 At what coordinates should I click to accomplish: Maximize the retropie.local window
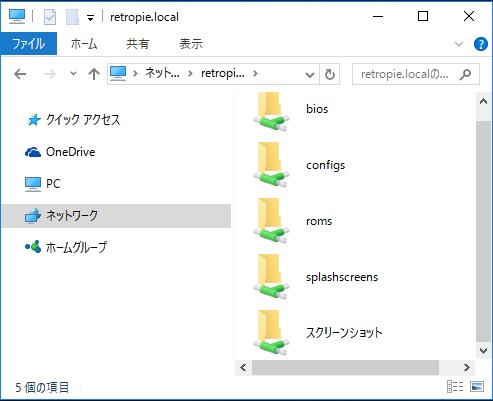click(x=423, y=16)
